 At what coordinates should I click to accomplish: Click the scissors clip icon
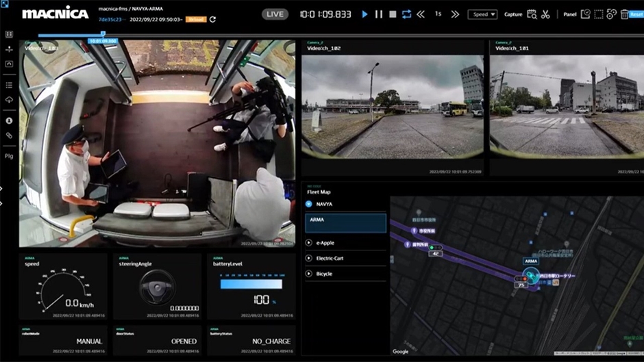coord(545,14)
